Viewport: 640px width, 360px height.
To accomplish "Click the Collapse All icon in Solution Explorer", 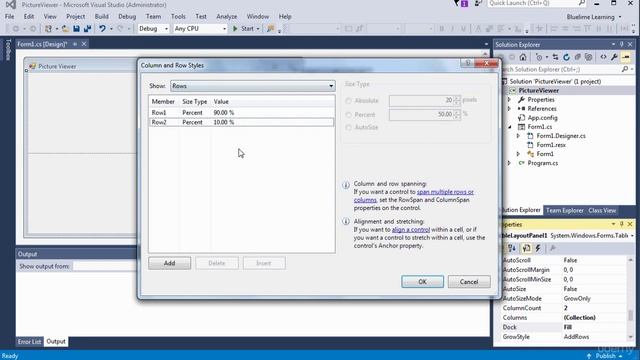I will point(577,57).
